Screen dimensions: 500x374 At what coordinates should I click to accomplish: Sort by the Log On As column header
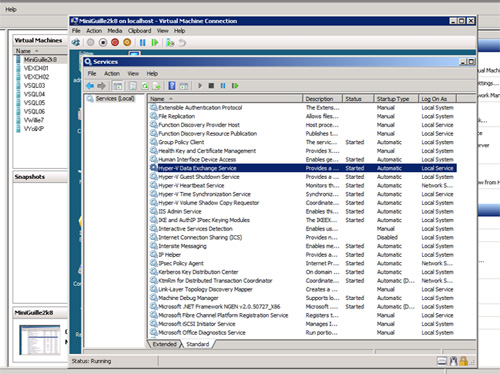(437, 99)
